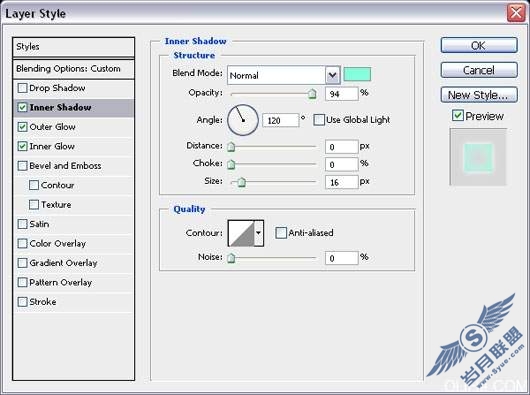This screenshot has width=530, height=395.
Task: Click the Distance slider handle
Action: click(x=231, y=147)
